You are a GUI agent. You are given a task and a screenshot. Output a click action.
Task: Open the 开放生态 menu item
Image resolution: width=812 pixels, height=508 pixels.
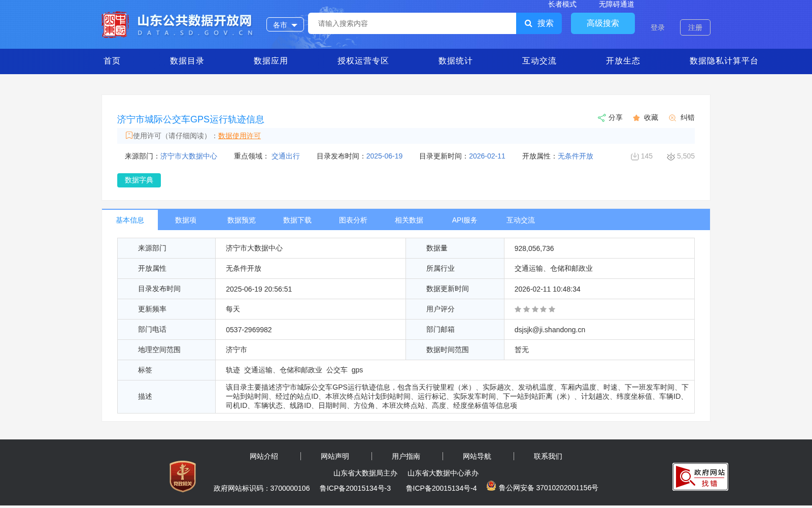click(623, 61)
